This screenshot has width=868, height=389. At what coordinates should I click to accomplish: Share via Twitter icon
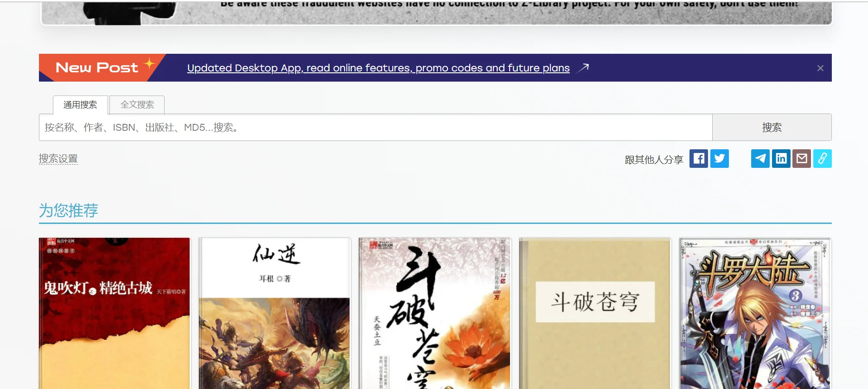coord(720,159)
